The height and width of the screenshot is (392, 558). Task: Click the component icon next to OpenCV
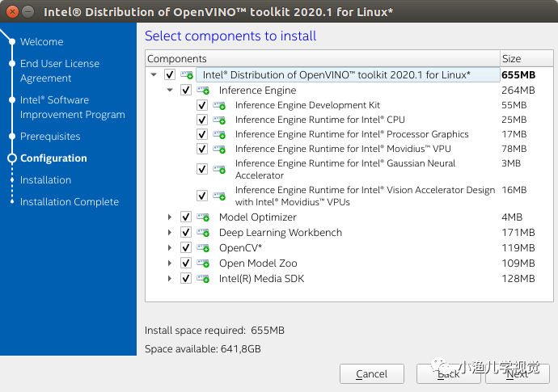point(202,248)
